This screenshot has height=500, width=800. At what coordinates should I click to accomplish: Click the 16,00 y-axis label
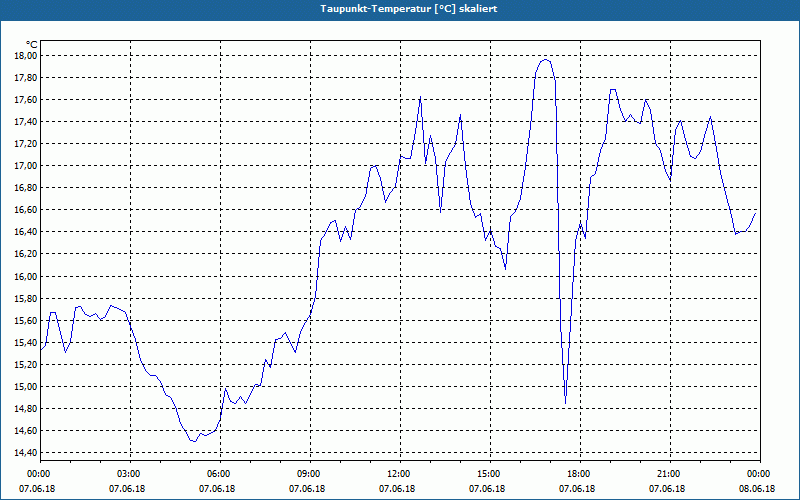(x=27, y=276)
